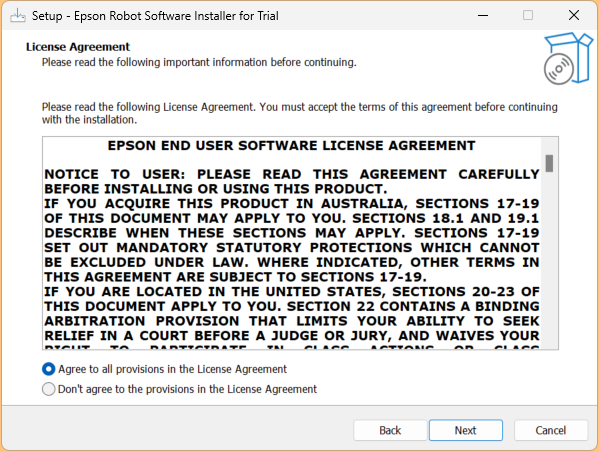Click the 'IF YOU ARE LOCATED IN THE UNITED STATES' line
The image size is (599, 452).
click(x=291, y=292)
